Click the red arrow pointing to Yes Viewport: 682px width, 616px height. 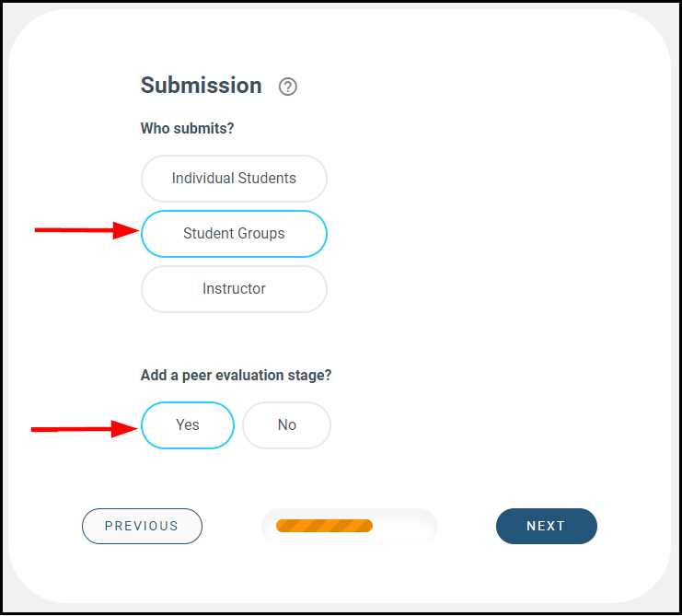click(x=84, y=428)
